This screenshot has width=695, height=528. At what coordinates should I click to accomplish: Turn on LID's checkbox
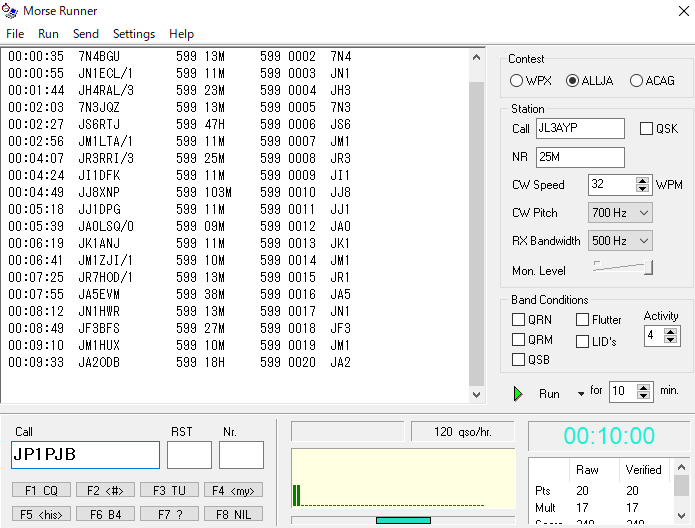pos(583,342)
